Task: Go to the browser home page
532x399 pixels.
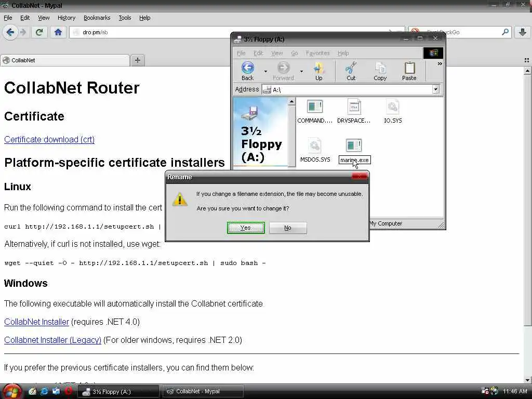Action: [x=58, y=32]
